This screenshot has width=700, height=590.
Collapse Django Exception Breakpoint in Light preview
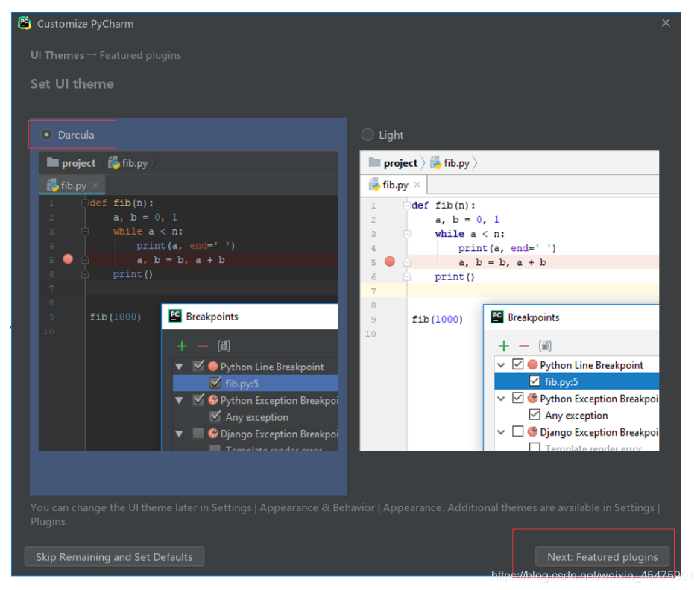[x=502, y=431]
